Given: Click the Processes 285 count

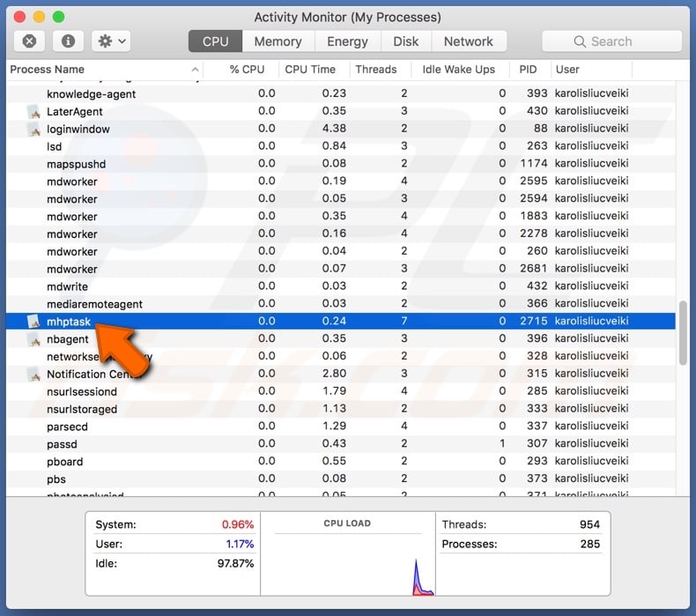Looking at the screenshot, I should 590,544.
